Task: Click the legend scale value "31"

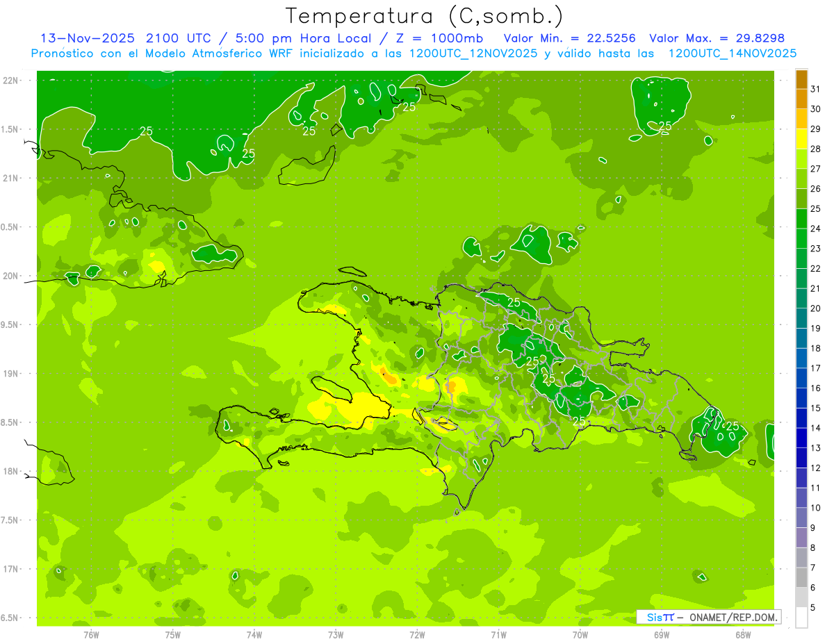Action: tap(816, 89)
